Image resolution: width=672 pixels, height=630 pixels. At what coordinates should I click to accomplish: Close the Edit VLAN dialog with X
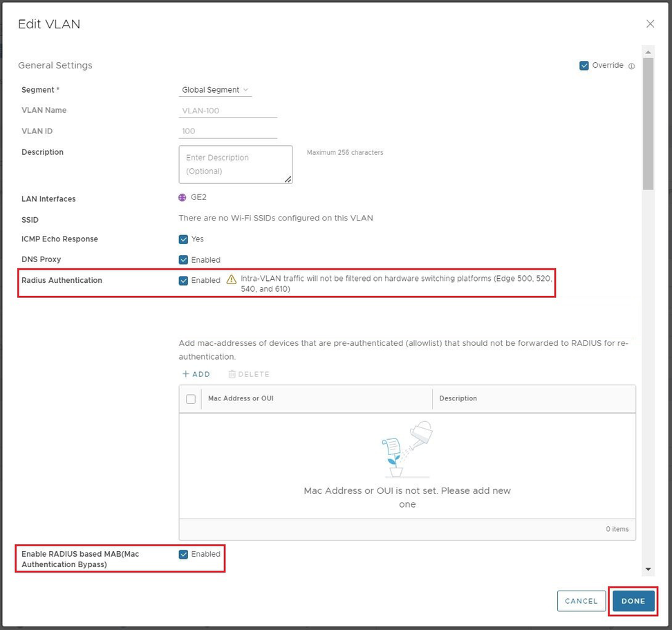[650, 24]
